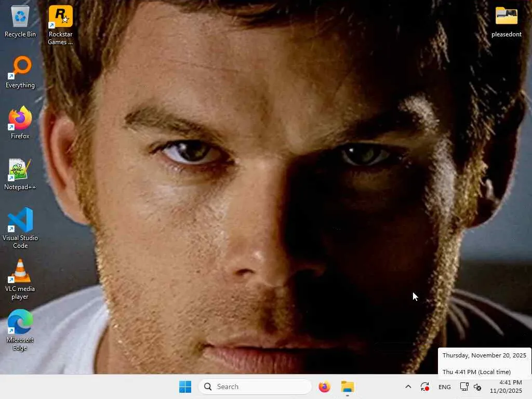Image resolution: width=532 pixels, height=399 pixels.
Task: Click the Thursday, November 20, 2025 tooltip text
Action: (484, 355)
